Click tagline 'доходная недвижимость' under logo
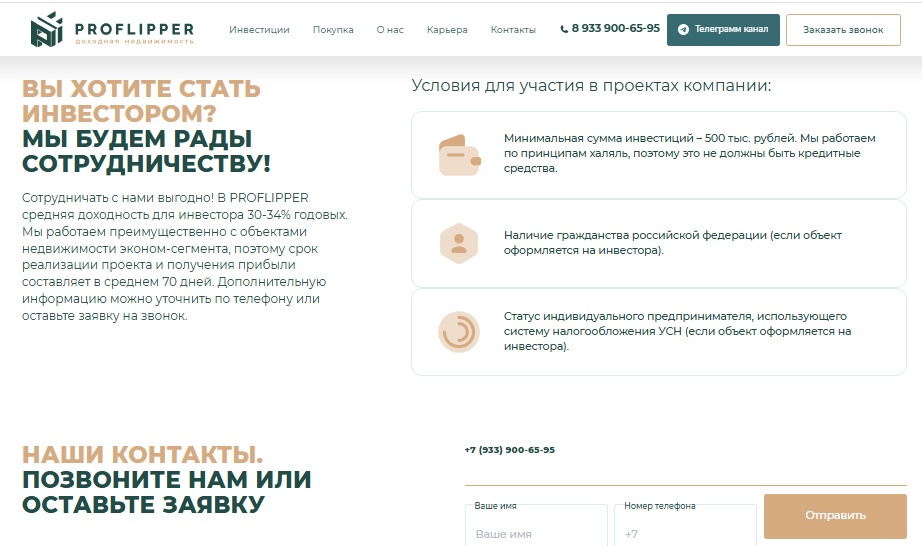This screenshot has width=922, height=546. pyautogui.click(x=134, y=41)
